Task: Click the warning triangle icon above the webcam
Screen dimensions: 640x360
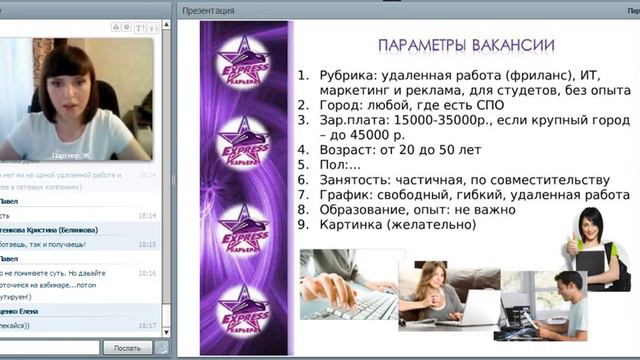Action: pyautogui.click(x=116, y=27)
